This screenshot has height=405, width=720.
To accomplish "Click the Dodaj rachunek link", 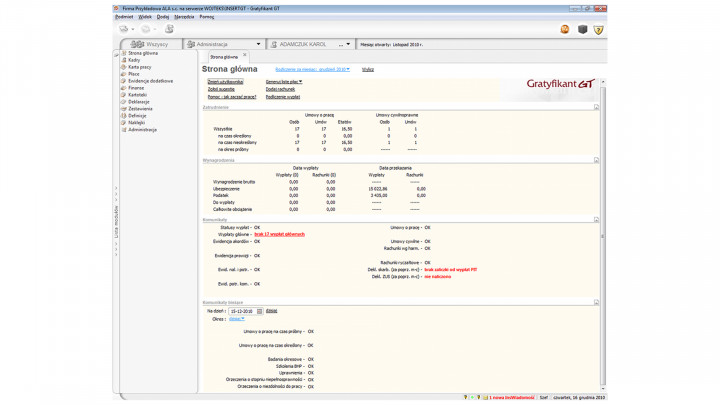I will point(280,88).
